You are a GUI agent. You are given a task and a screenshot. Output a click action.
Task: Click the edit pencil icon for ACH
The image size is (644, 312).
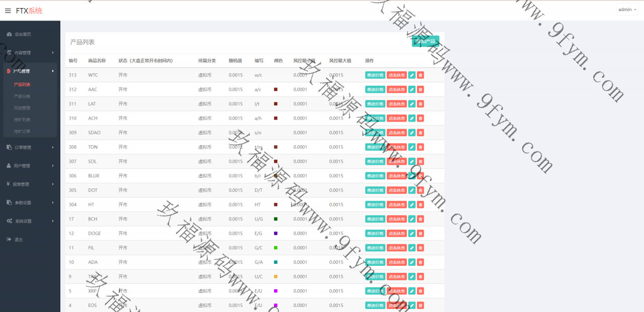coord(412,119)
